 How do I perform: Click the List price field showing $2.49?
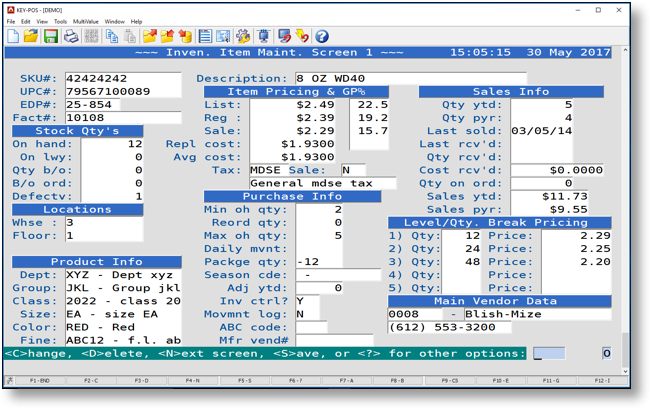295,104
